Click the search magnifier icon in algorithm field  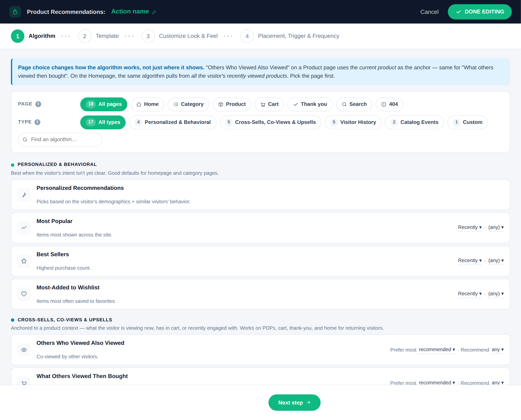25,140
